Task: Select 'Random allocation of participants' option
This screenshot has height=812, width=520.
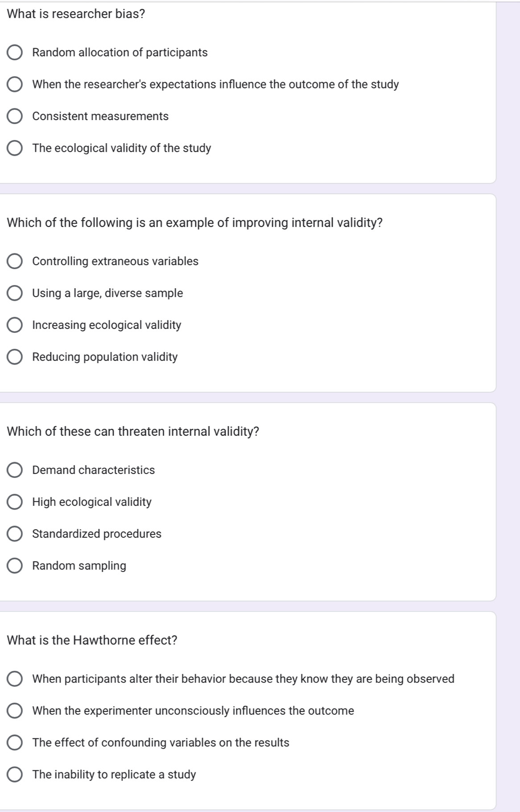Action: click(x=15, y=53)
